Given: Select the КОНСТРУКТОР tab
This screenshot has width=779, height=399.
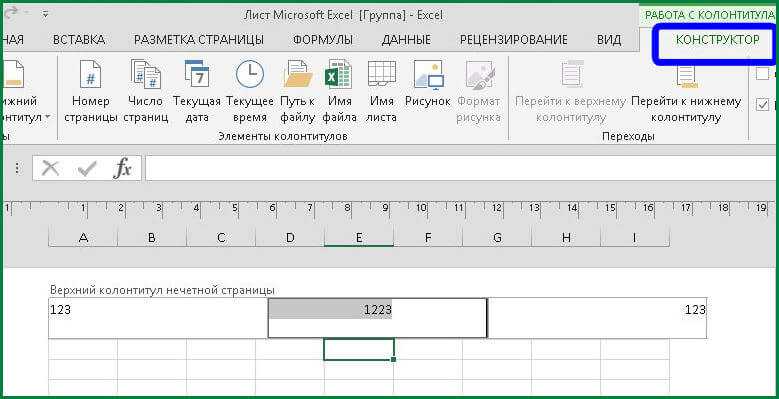Looking at the screenshot, I should coord(717,40).
